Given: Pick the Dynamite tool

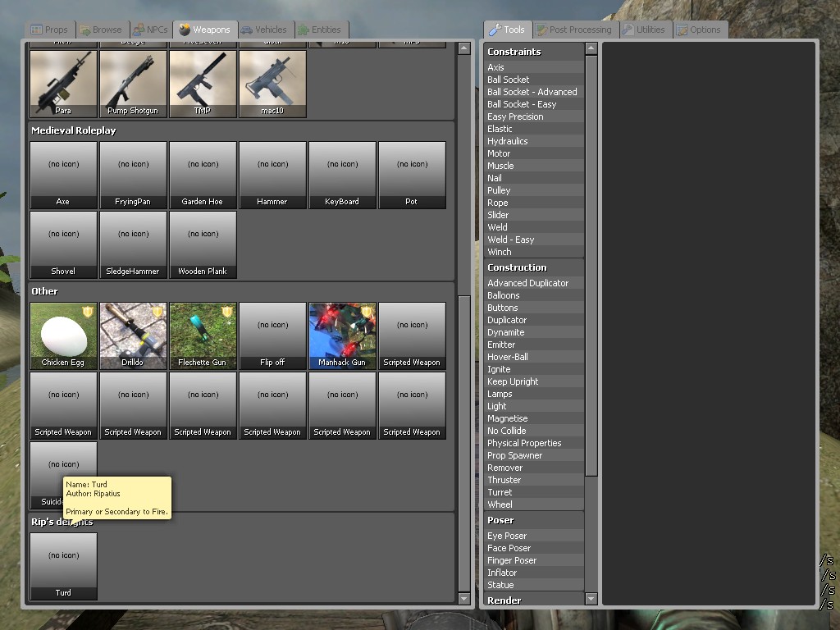Looking at the screenshot, I should pyautogui.click(x=533, y=332).
